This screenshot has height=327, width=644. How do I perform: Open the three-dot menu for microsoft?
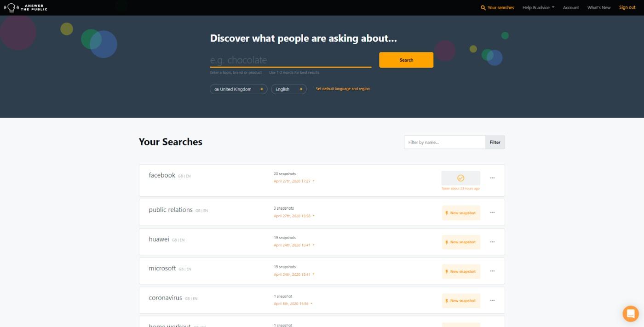(492, 271)
